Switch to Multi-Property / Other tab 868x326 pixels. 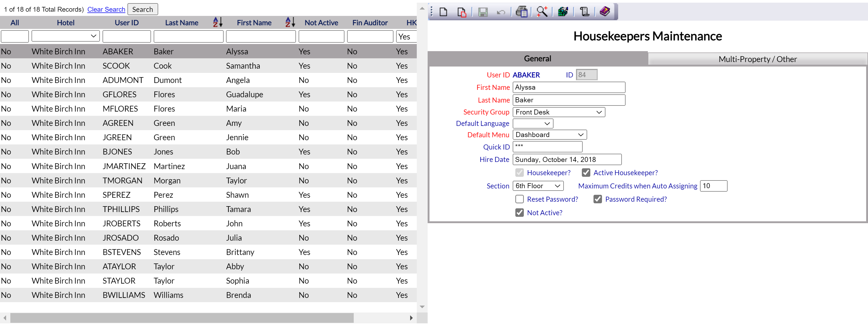click(x=758, y=59)
